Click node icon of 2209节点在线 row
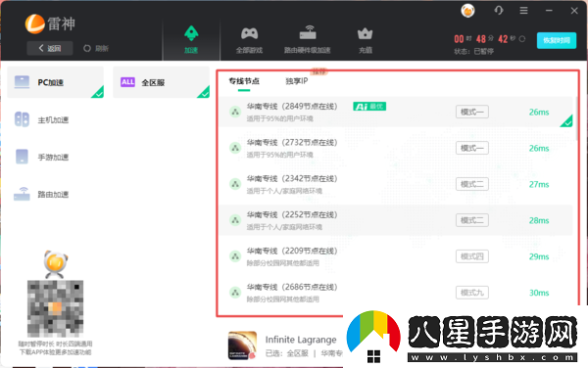588x368 pixels. click(x=235, y=256)
